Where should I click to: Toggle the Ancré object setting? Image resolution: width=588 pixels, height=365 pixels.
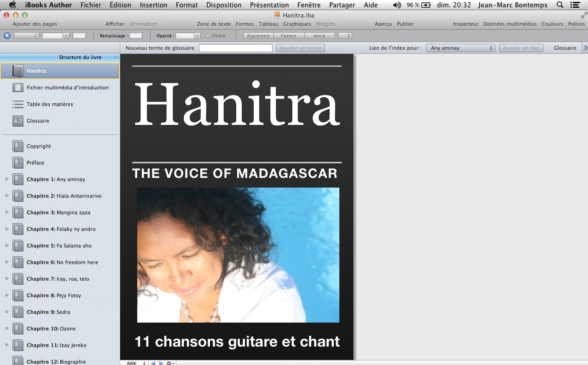click(x=320, y=35)
